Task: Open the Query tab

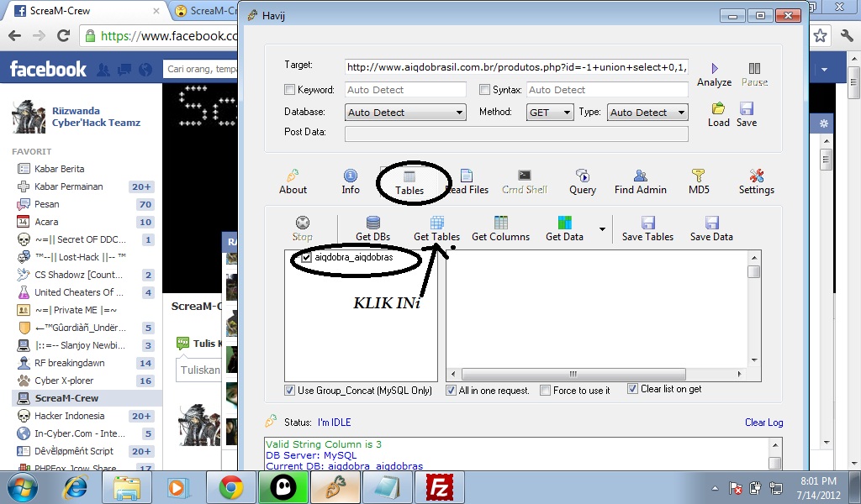Action: tap(583, 182)
